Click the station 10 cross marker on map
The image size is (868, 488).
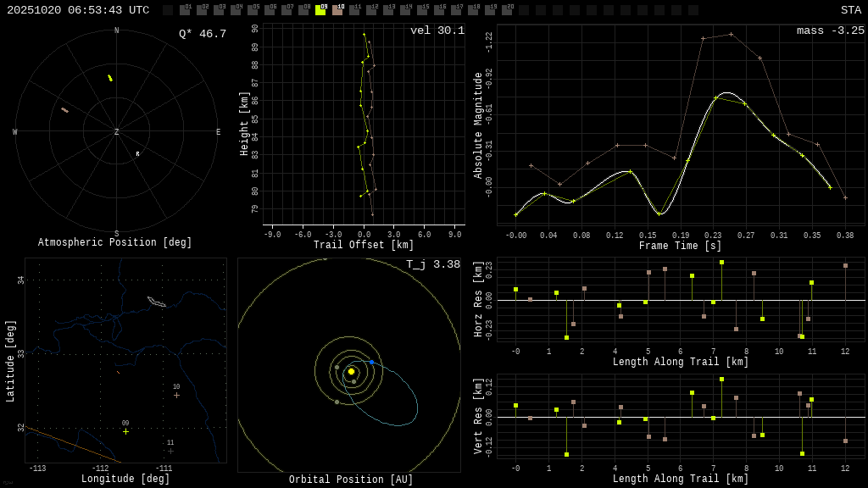tap(176, 395)
